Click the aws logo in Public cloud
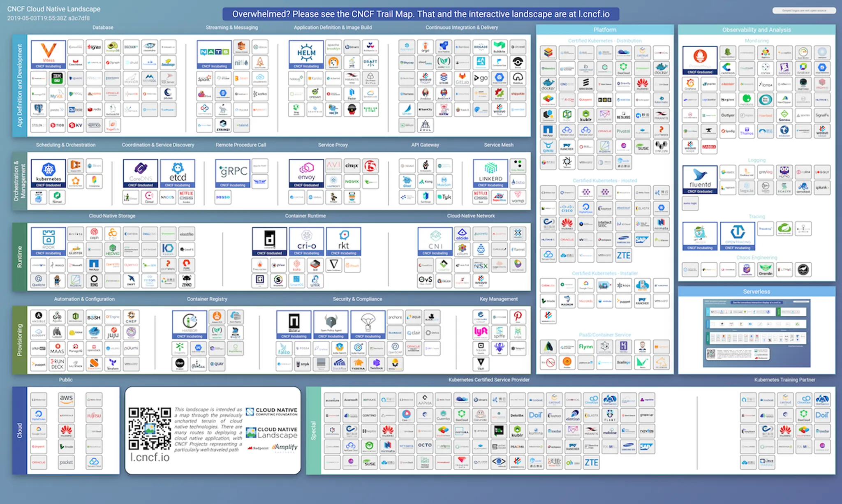842x504 pixels. (x=66, y=399)
